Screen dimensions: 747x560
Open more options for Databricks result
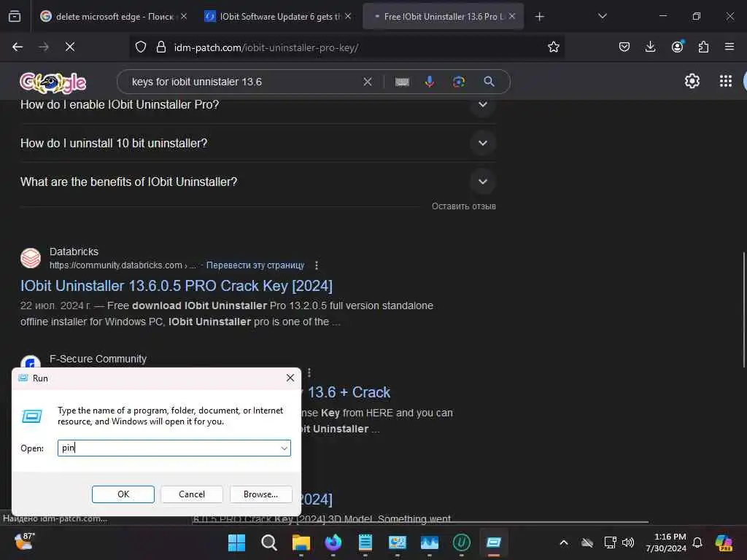317,265
